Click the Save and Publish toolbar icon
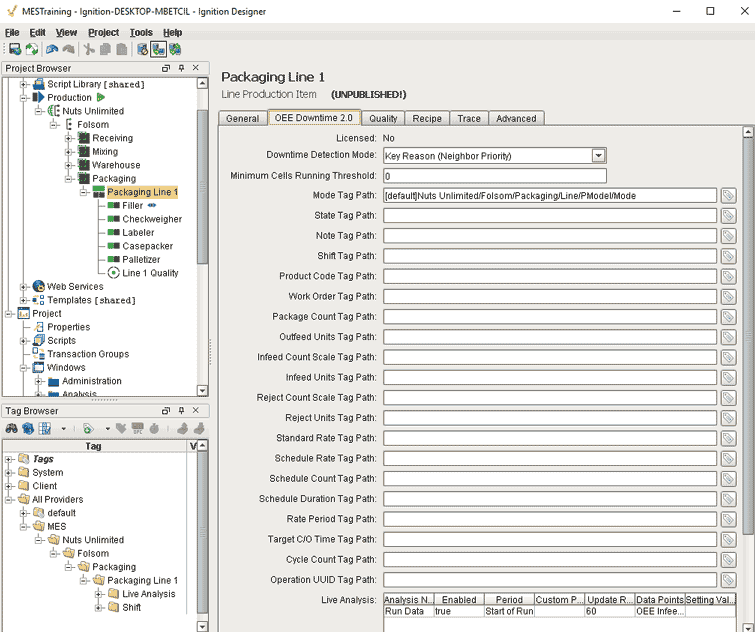The image size is (755, 632). (x=15, y=49)
